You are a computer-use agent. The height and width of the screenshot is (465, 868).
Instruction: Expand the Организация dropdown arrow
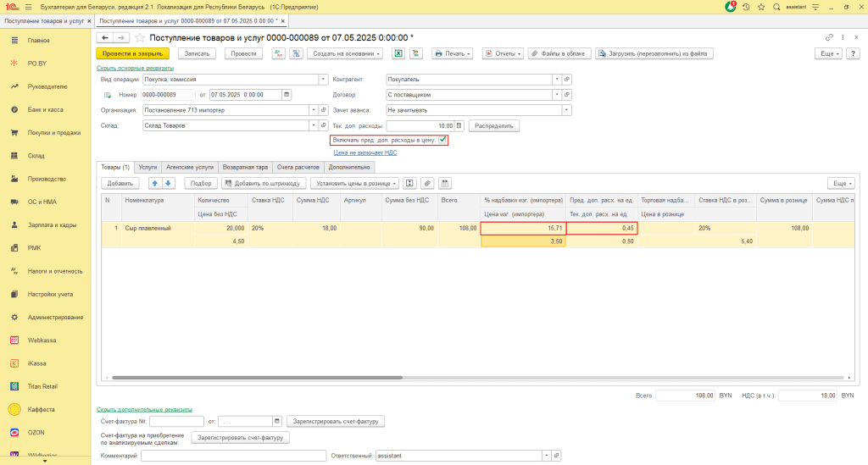(x=314, y=110)
